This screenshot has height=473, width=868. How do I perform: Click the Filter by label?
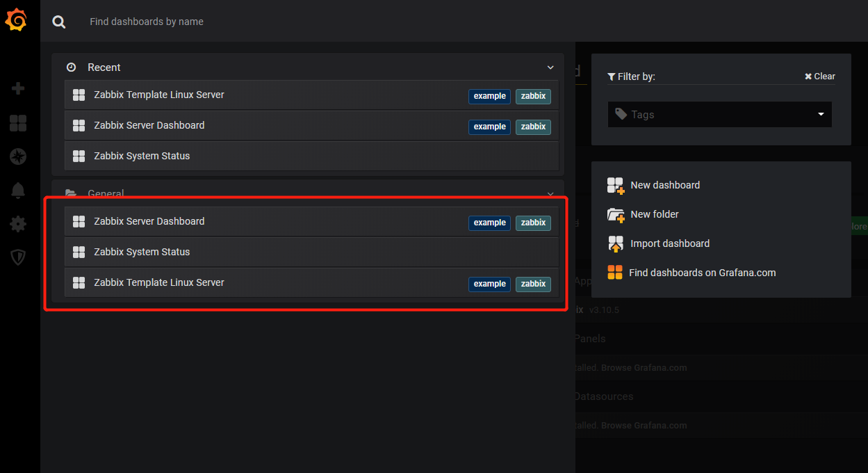[631, 77]
